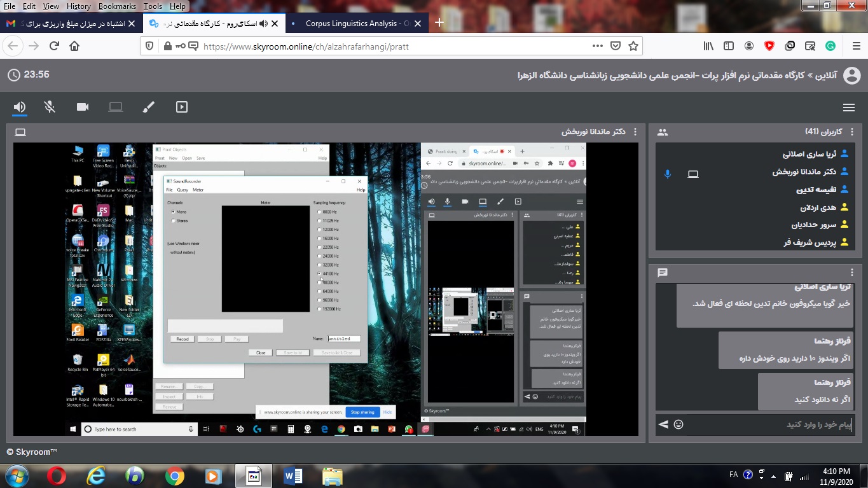
Task: Open the emoji picker in chat
Action: (x=679, y=424)
